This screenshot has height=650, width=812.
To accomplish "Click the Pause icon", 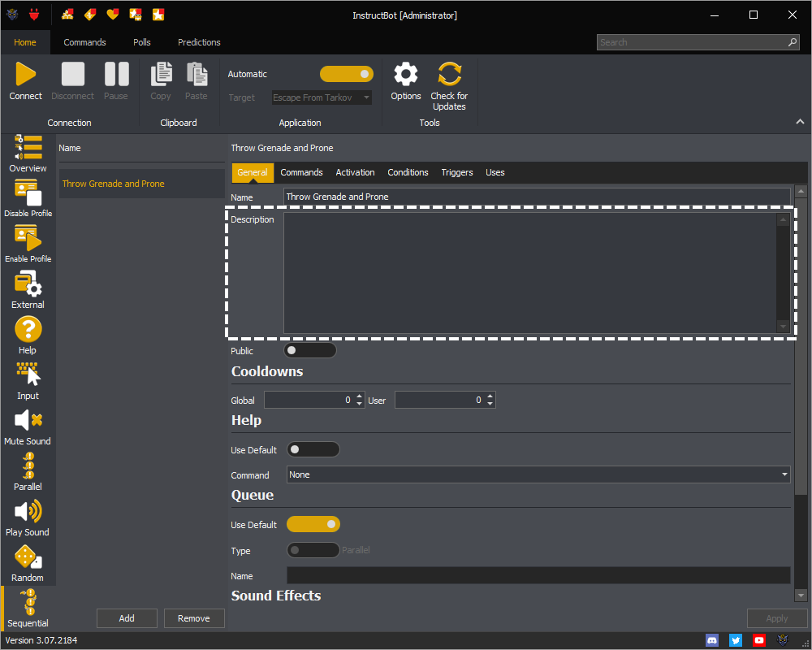I will (x=116, y=74).
